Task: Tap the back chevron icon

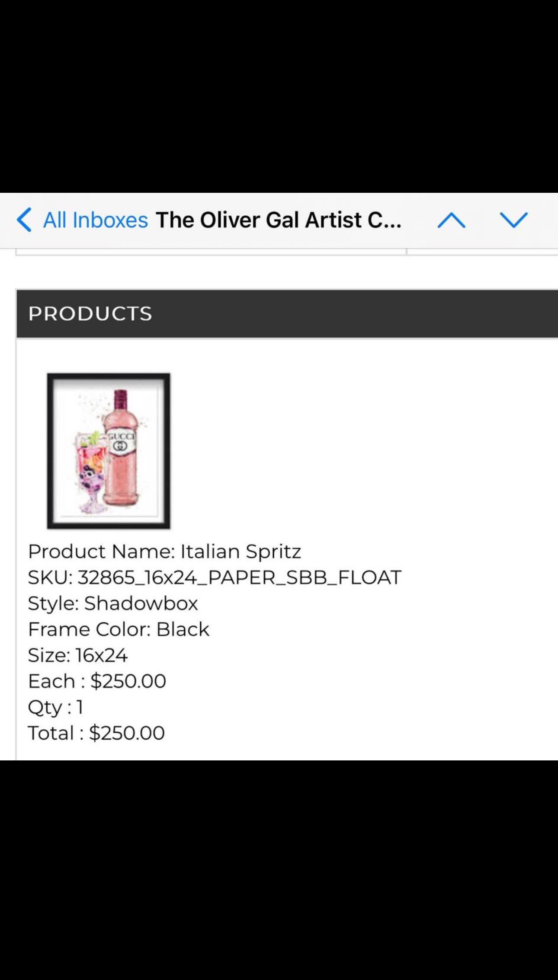Action: [25, 220]
